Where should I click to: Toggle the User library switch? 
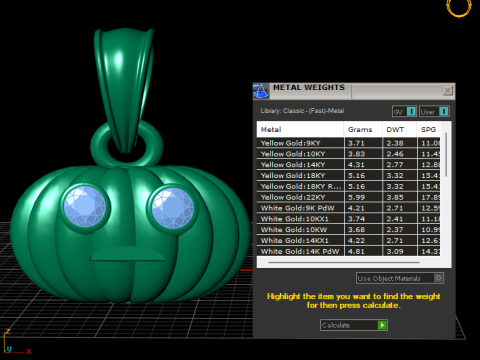(434, 111)
